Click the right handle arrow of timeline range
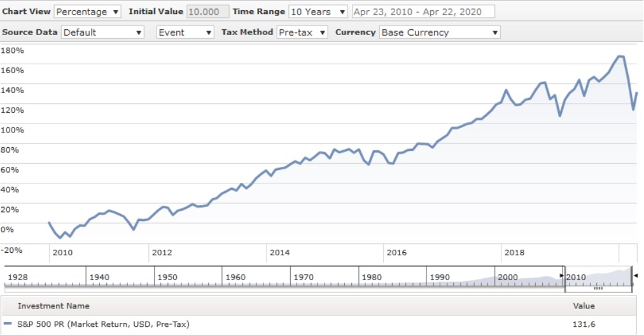Screen dimensions: 644x335 [x=636, y=275]
